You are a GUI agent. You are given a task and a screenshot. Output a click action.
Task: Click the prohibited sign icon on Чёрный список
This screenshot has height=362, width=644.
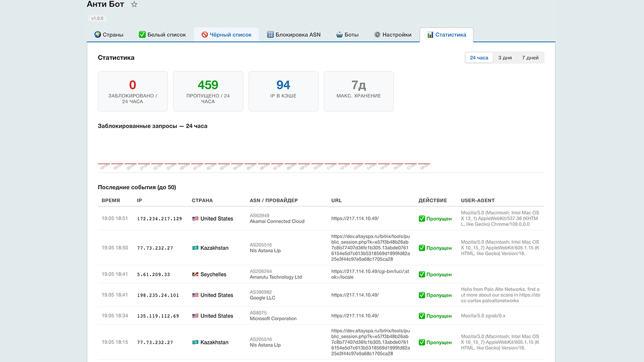point(205,35)
